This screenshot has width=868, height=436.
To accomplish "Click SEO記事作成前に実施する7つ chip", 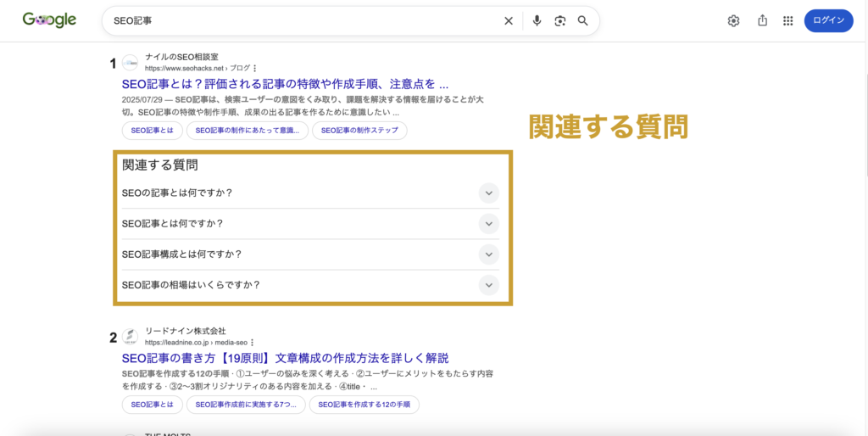I will point(246,405).
